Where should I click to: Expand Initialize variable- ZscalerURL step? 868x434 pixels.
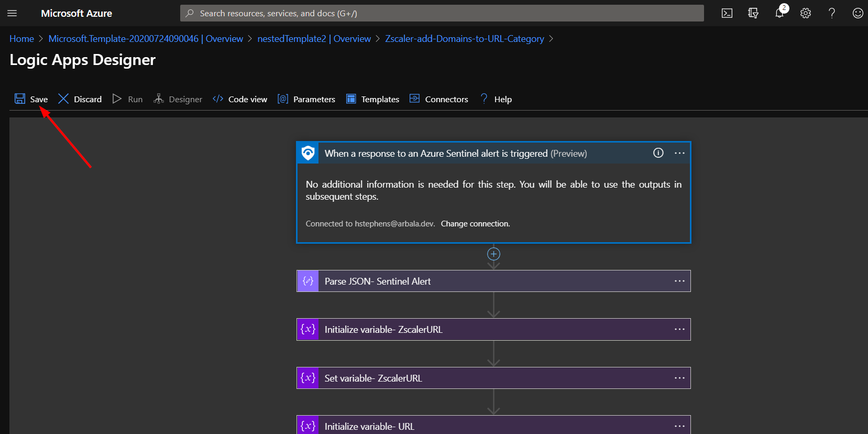[x=493, y=329]
